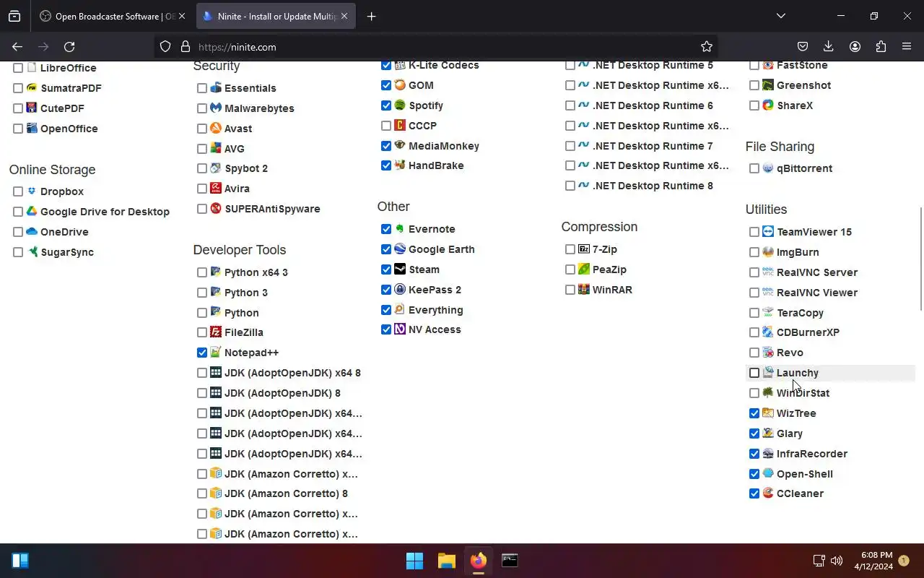Click the AVG icon
The width and height of the screenshot is (924, 578).
pyautogui.click(x=215, y=148)
